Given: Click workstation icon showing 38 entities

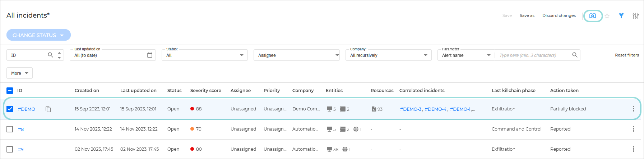Looking at the screenshot, I should 329,149.
